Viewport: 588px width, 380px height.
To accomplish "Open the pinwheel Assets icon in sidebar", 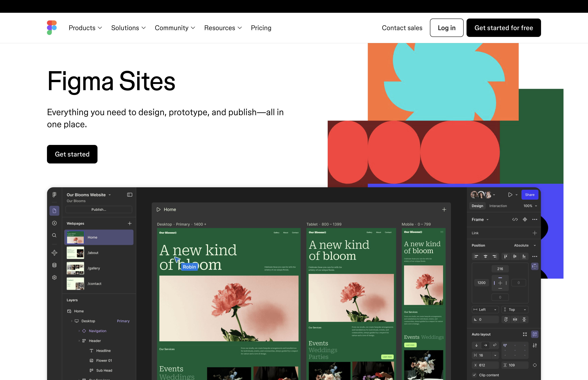I will tap(54, 253).
